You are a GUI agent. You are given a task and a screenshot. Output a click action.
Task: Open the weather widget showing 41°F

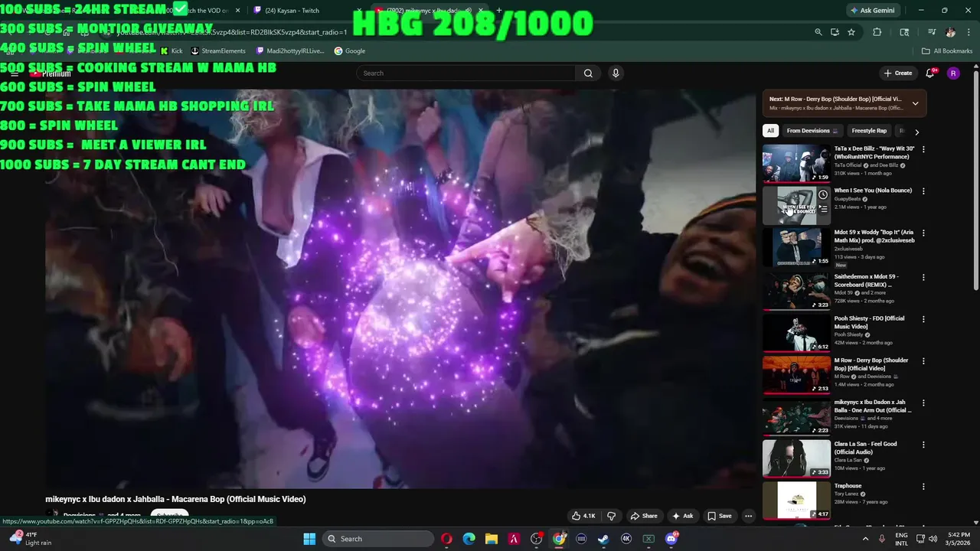coord(31,539)
